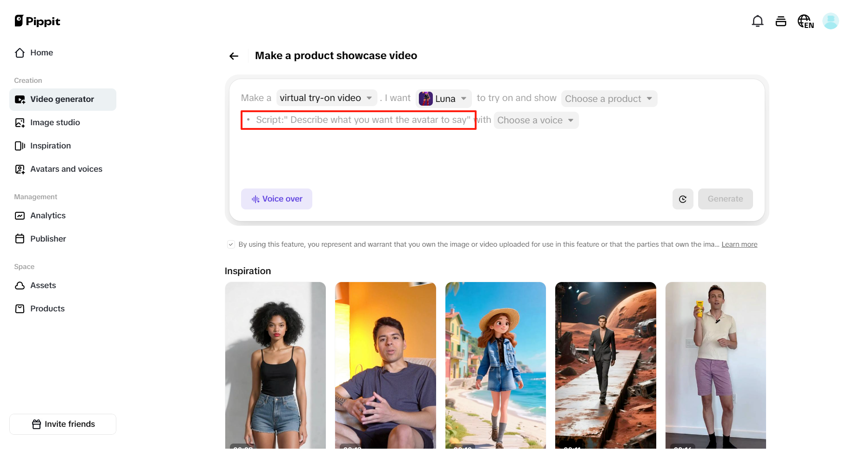Open Products under the Space section
Image resolution: width=868 pixels, height=451 pixels.
click(x=47, y=308)
